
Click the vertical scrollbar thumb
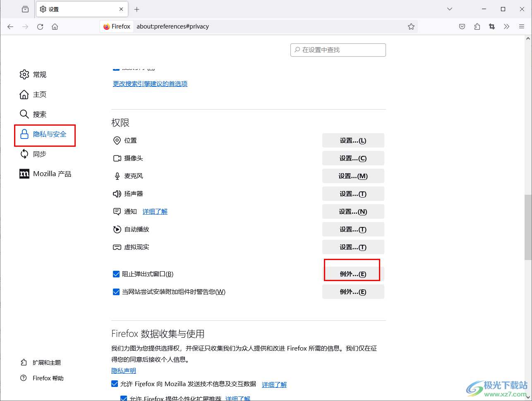pyautogui.click(x=528, y=227)
